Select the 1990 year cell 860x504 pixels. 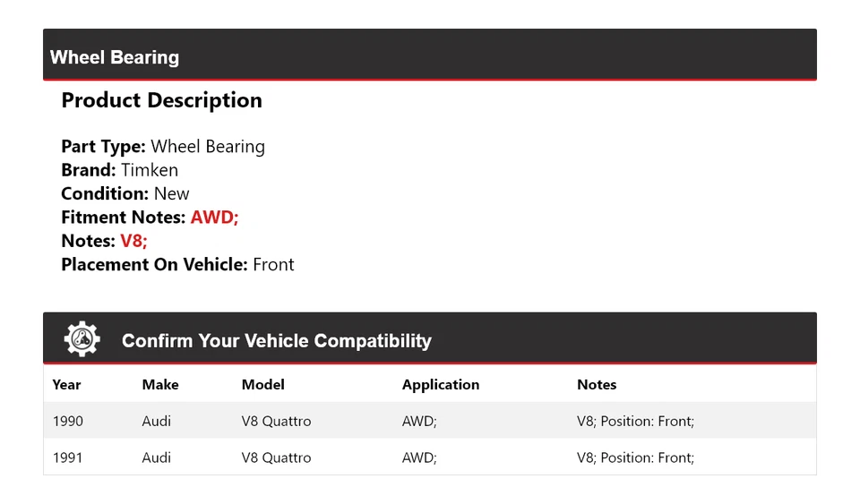click(67, 421)
